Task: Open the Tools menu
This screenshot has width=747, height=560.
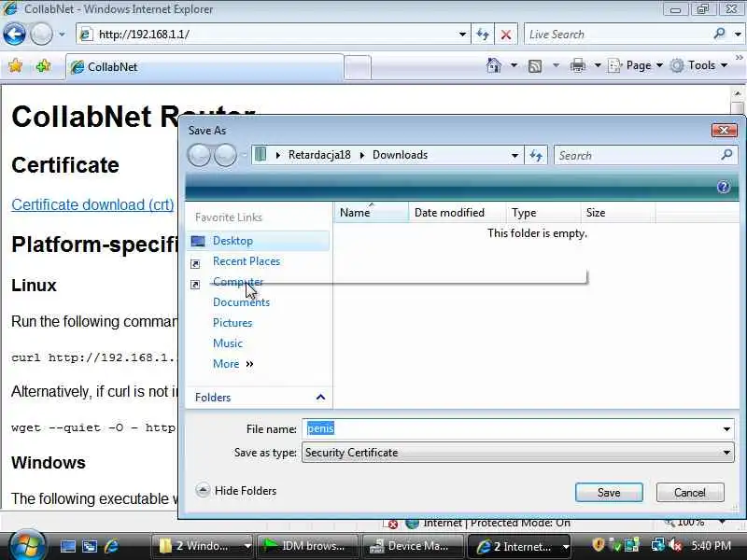Action: point(698,65)
